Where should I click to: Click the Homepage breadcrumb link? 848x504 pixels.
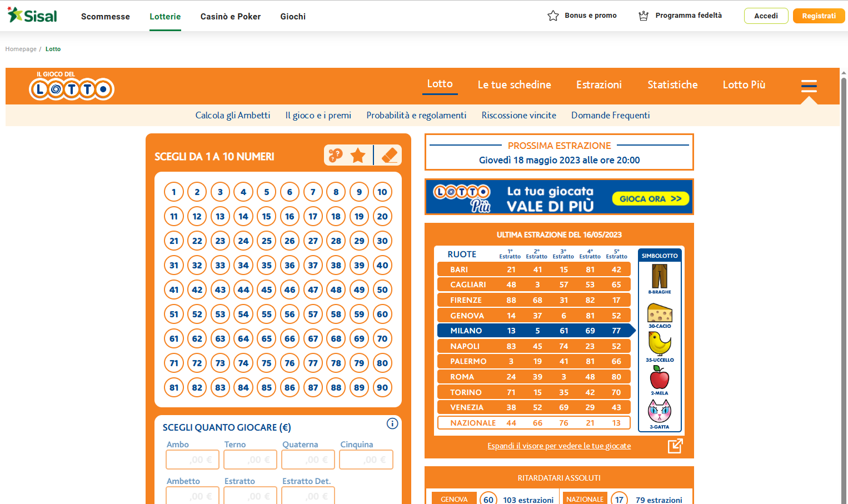click(x=21, y=49)
